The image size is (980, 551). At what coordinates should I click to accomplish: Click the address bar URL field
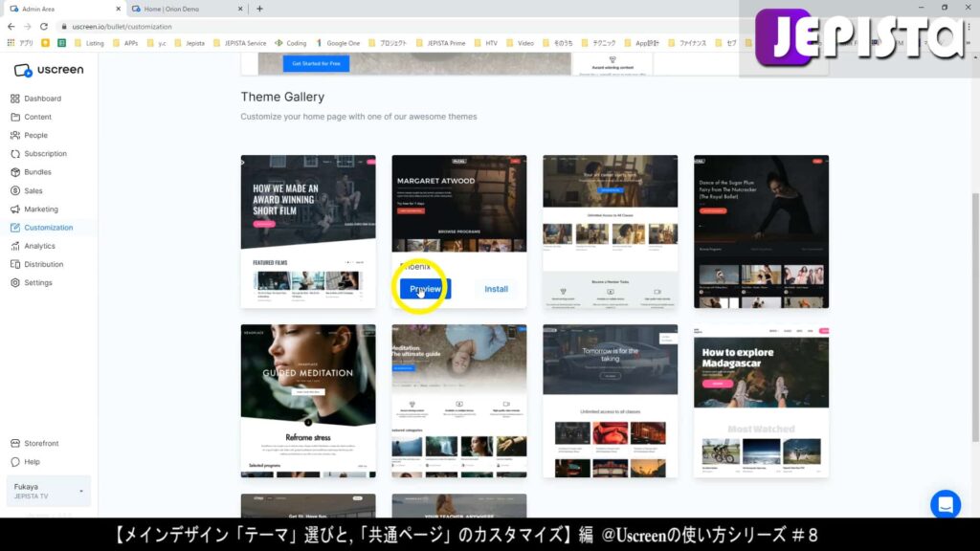click(x=122, y=26)
